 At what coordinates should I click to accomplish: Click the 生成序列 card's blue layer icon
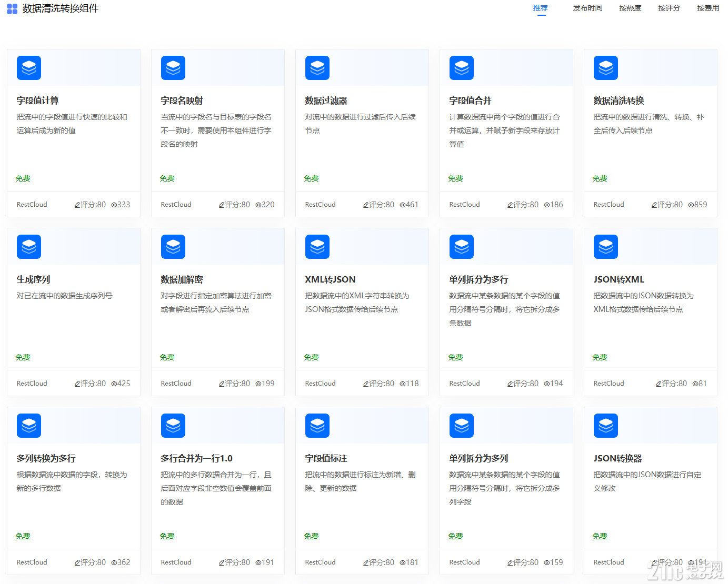coord(29,247)
